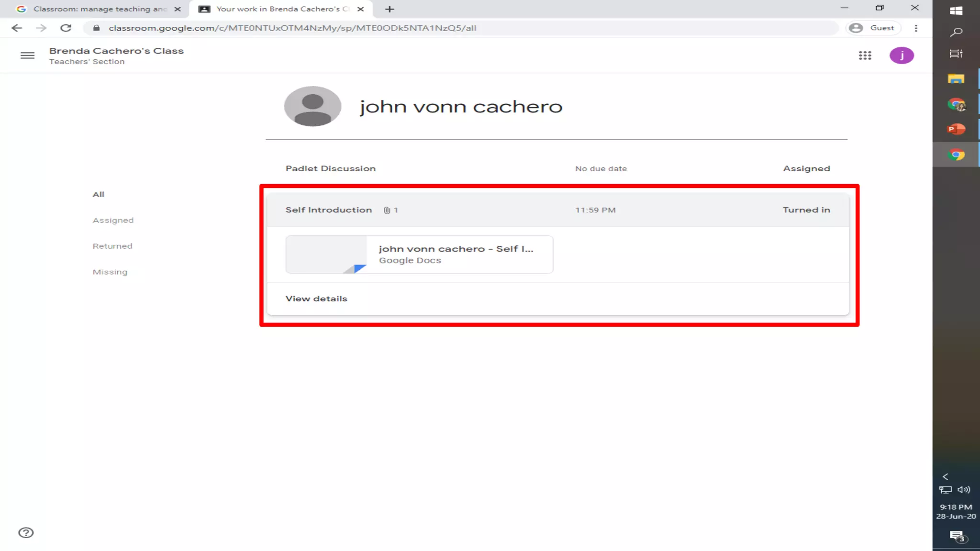The image size is (980, 551).
Task: Click the site lock icon in address bar
Action: click(96, 28)
